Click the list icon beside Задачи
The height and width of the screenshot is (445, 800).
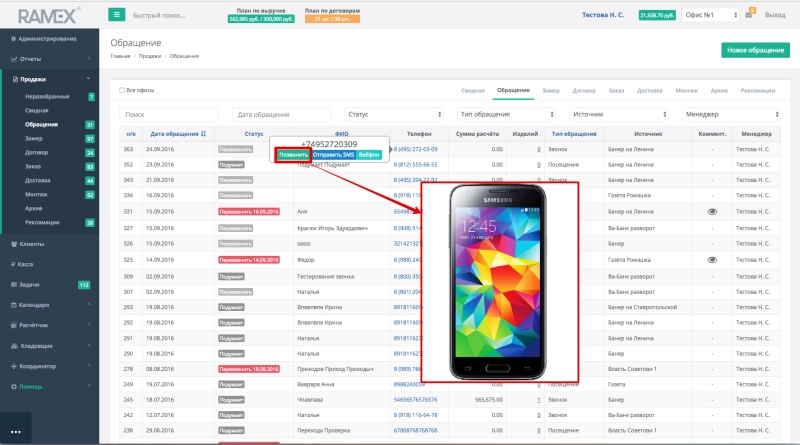[14, 285]
